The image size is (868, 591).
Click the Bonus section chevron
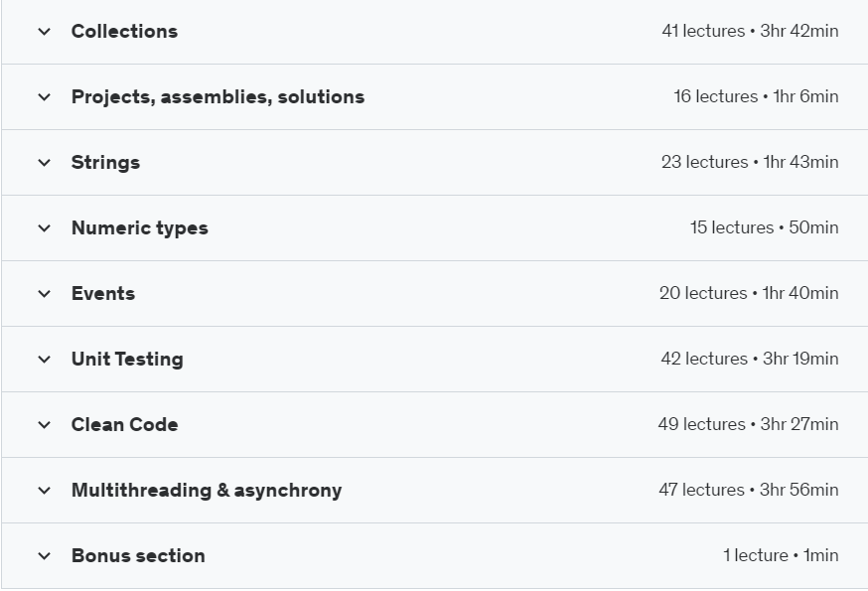click(x=44, y=556)
